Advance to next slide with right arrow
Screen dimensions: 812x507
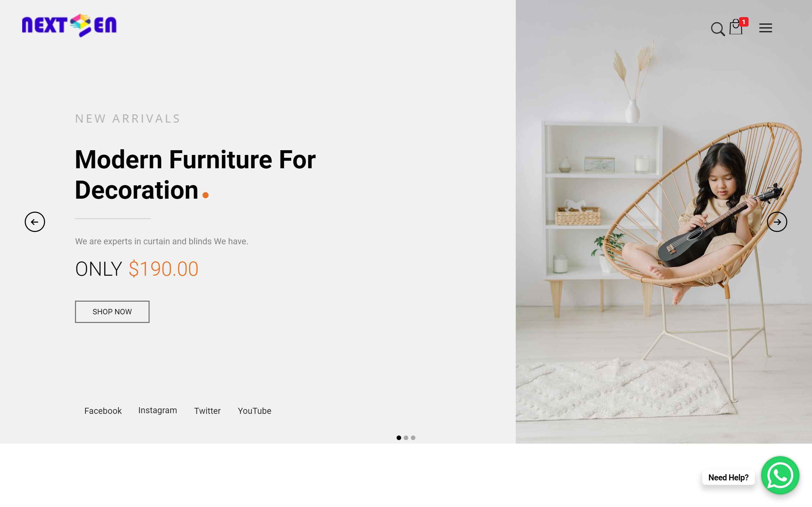(x=777, y=221)
